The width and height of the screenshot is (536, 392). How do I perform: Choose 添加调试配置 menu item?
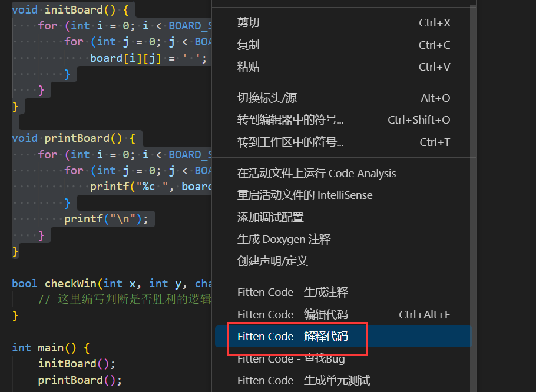pyautogui.click(x=343, y=217)
